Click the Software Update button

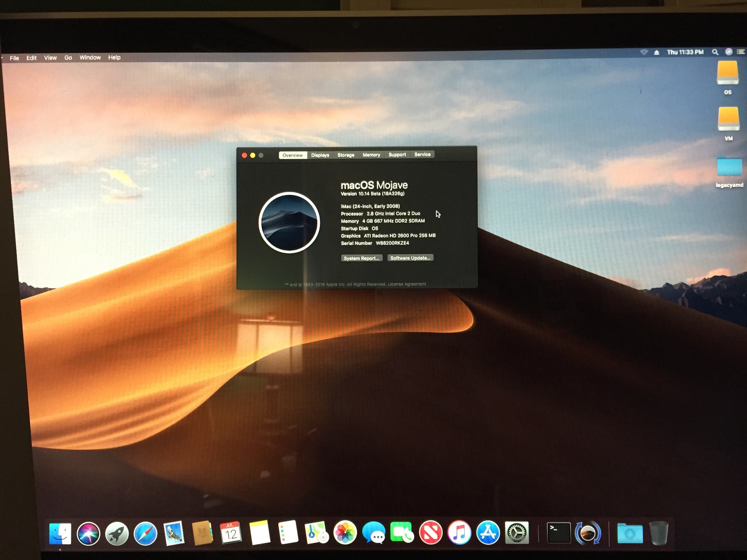[x=410, y=258]
